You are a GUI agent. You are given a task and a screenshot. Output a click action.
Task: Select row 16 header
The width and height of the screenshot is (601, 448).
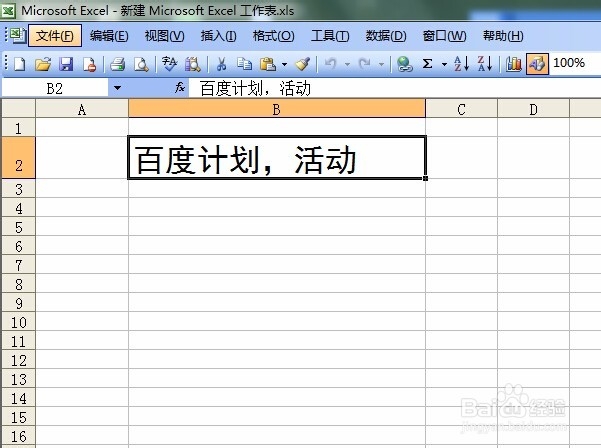18,435
